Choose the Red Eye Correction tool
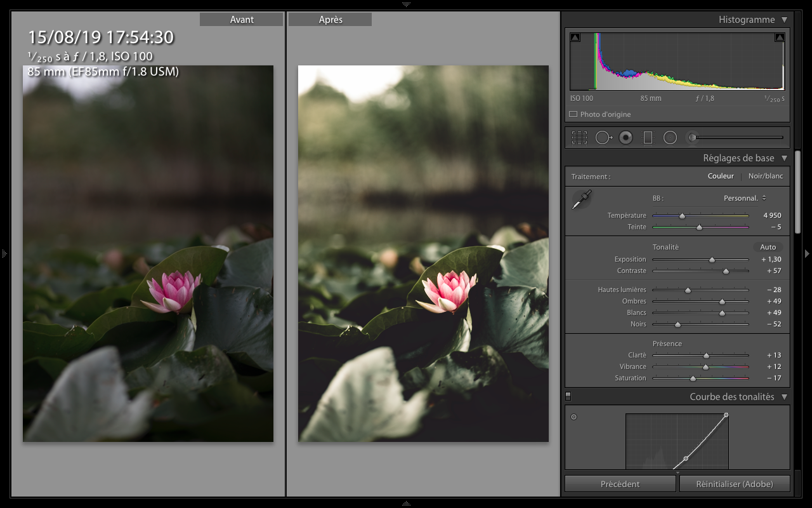Image resolution: width=812 pixels, height=508 pixels. [x=625, y=137]
